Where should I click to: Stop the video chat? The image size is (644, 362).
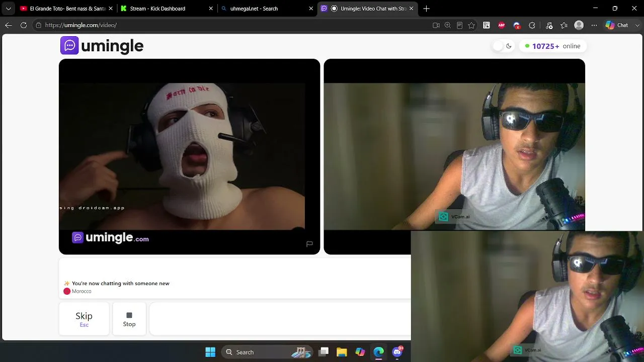point(129,319)
